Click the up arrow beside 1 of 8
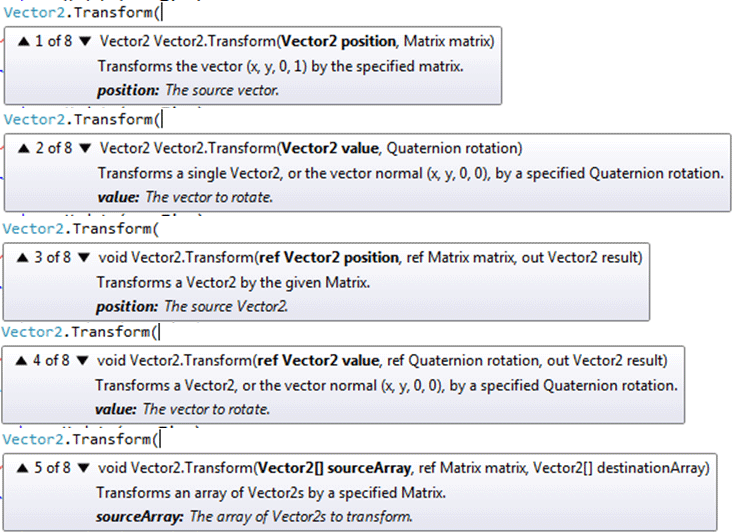 click(x=23, y=41)
